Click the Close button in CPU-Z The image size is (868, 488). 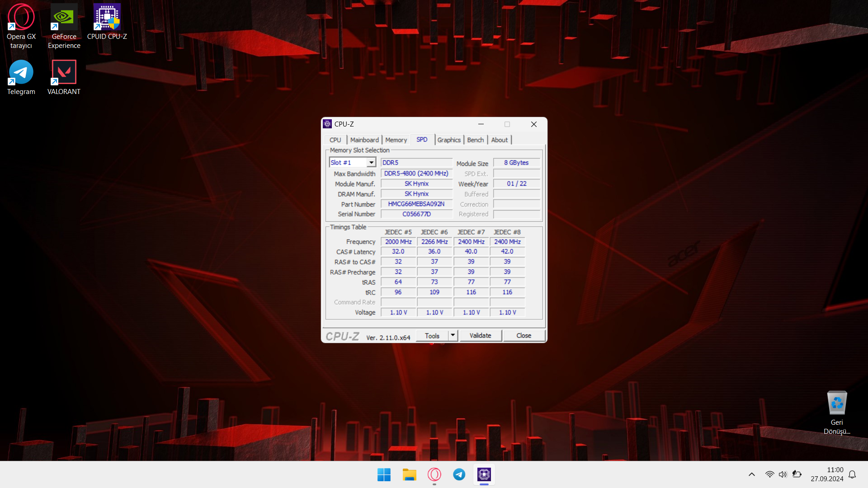click(524, 335)
